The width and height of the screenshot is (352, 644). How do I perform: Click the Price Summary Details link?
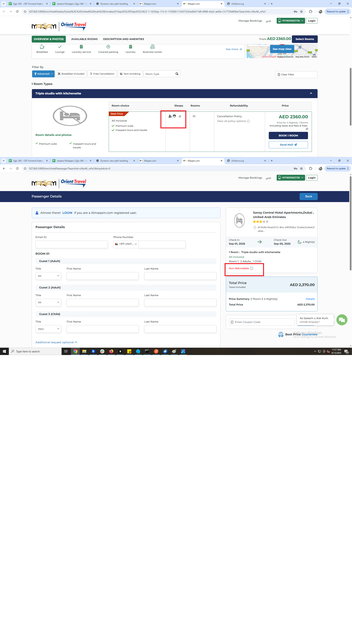310,299
